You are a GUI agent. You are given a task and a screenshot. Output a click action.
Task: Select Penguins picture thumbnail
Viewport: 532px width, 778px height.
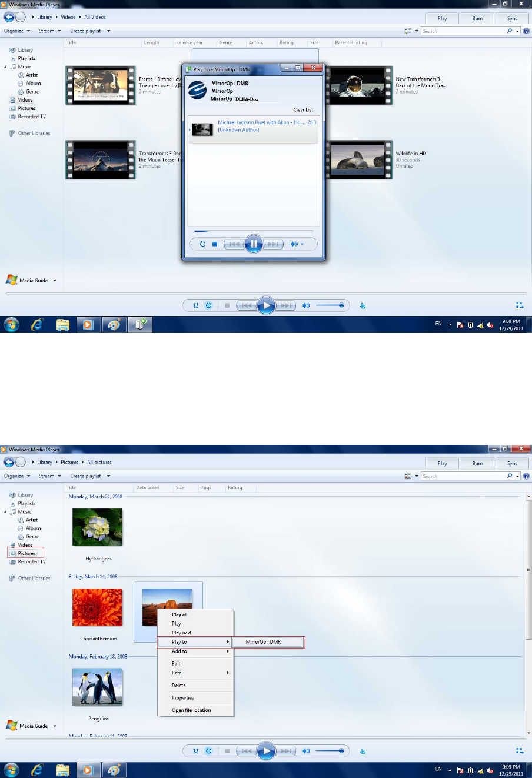(98, 688)
